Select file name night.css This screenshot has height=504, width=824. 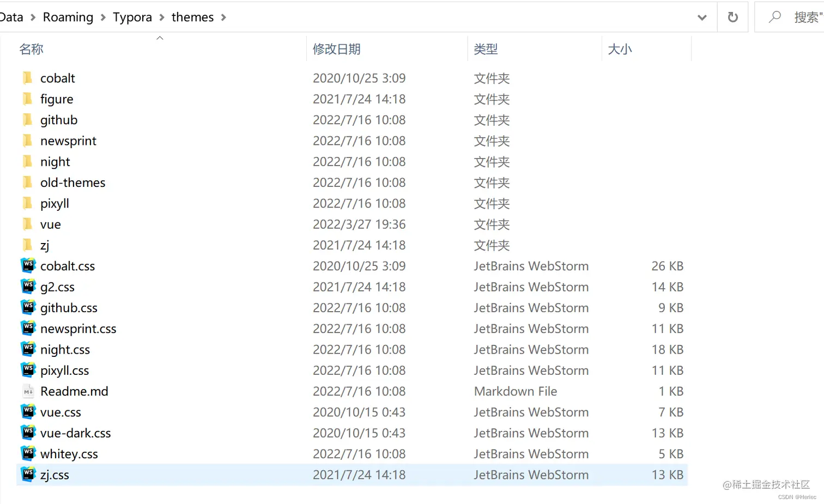point(65,350)
